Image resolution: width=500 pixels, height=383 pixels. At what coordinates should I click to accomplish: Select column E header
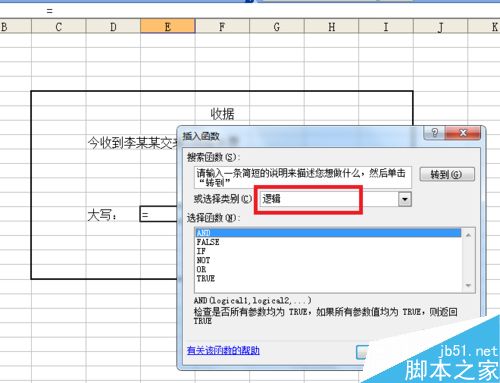[168, 26]
